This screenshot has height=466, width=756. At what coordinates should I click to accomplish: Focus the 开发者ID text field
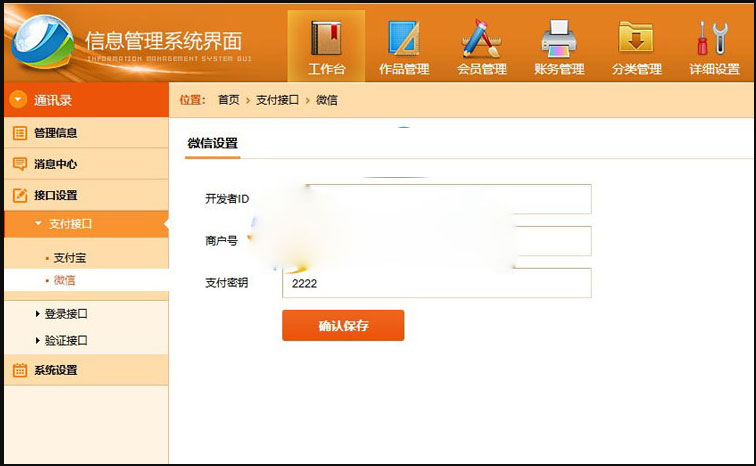click(437, 199)
